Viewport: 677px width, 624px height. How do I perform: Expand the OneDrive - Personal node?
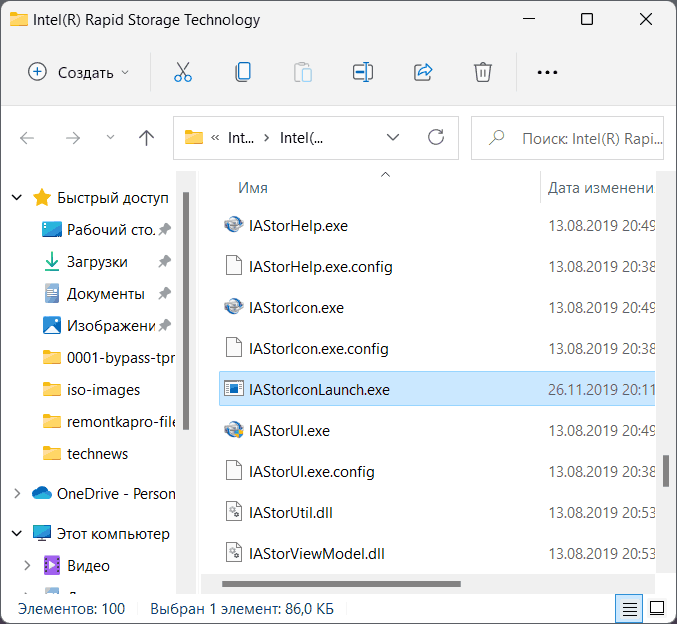click(x=17, y=494)
